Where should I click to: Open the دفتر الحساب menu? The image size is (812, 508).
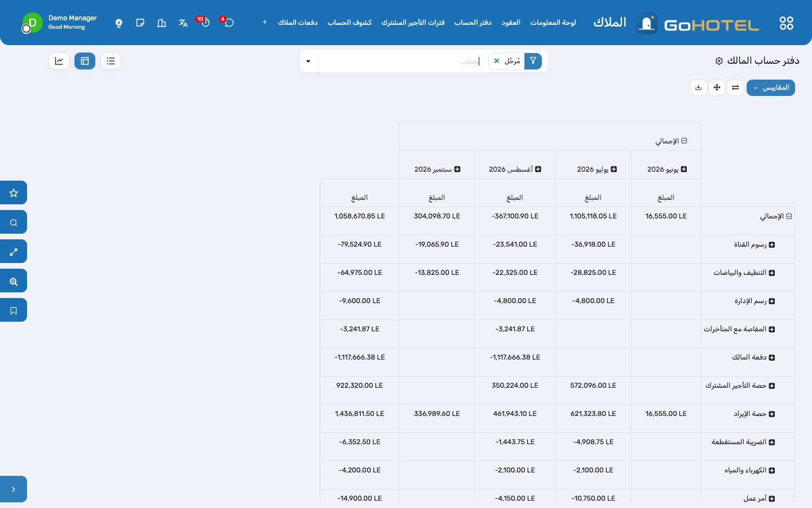click(x=473, y=23)
